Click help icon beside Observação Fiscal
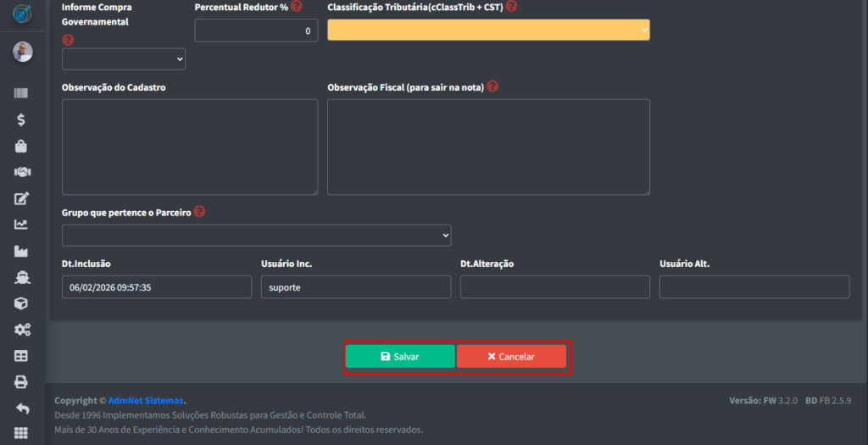Viewport: 868px width, 445px height. click(x=492, y=86)
